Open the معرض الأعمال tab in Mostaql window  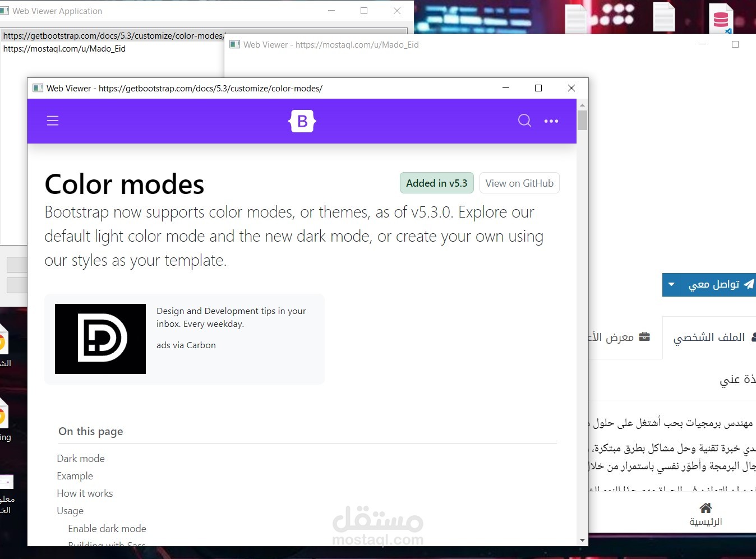619,338
